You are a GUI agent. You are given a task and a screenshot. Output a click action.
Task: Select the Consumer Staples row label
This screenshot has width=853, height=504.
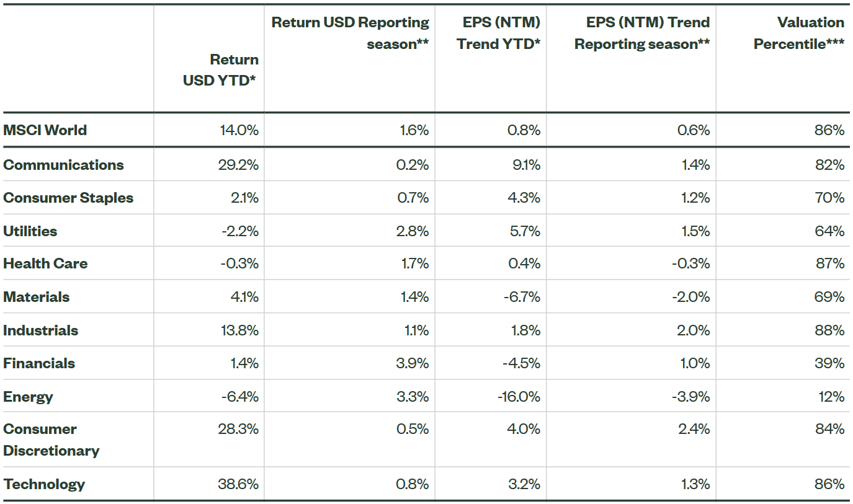[68, 198]
